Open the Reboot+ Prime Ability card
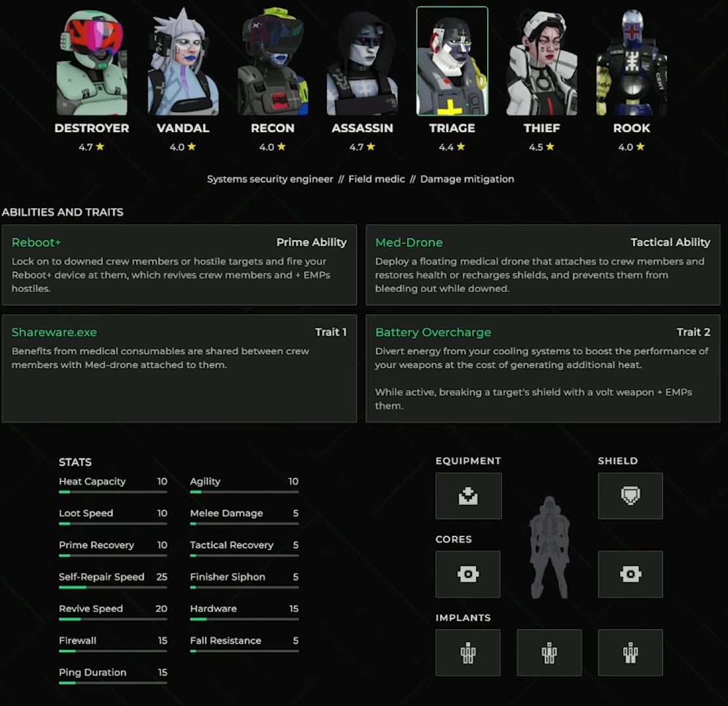Image resolution: width=728 pixels, height=706 pixels. pyautogui.click(x=179, y=265)
